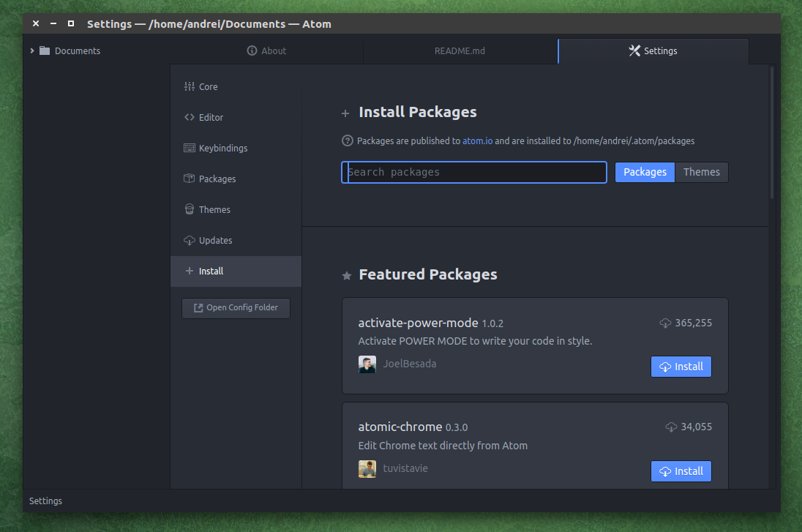The image size is (802, 532).
Task: Select the Core settings icon in sidebar
Action: (x=189, y=86)
